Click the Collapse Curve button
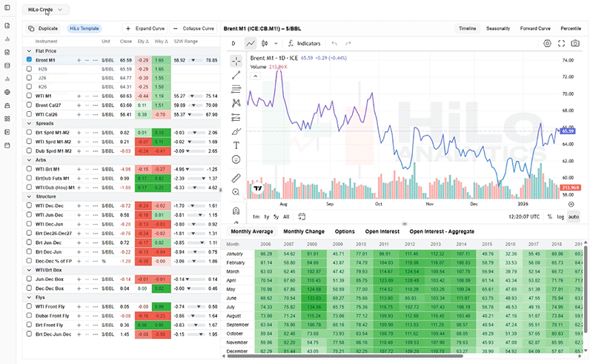Screen dimensions: 593x364 coord(193,28)
